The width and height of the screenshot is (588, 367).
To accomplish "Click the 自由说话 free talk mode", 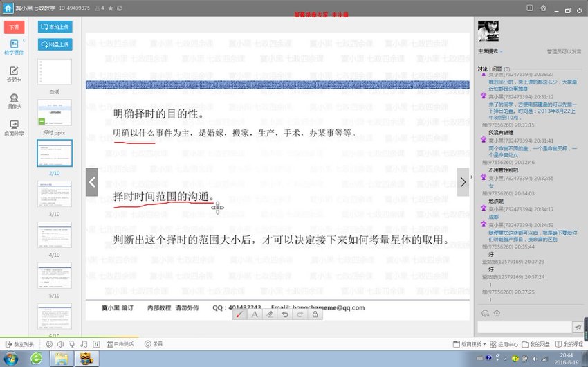I will [x=120, y=344].
